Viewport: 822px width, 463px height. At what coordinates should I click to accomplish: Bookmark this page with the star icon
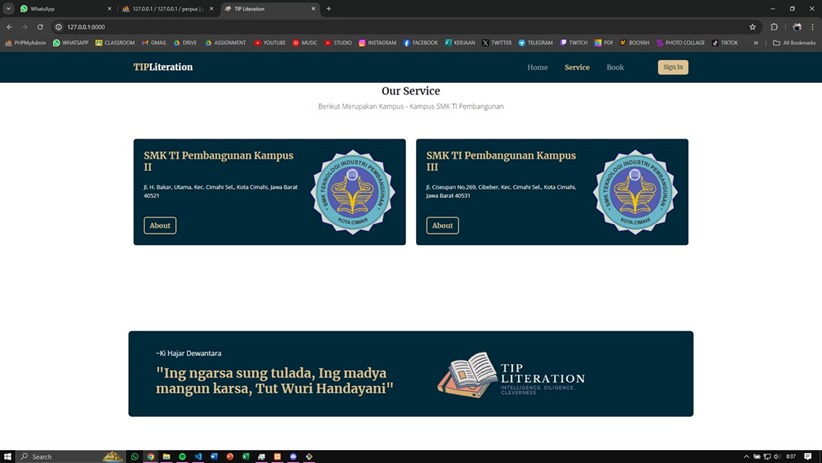coord(753,27)
